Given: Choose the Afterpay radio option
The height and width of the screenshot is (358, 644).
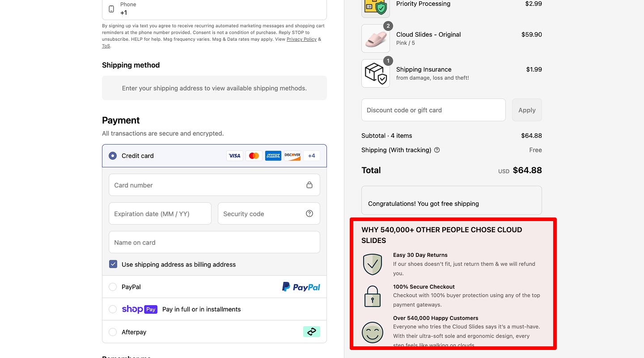Looking at the screenshot, I should 113,332.
